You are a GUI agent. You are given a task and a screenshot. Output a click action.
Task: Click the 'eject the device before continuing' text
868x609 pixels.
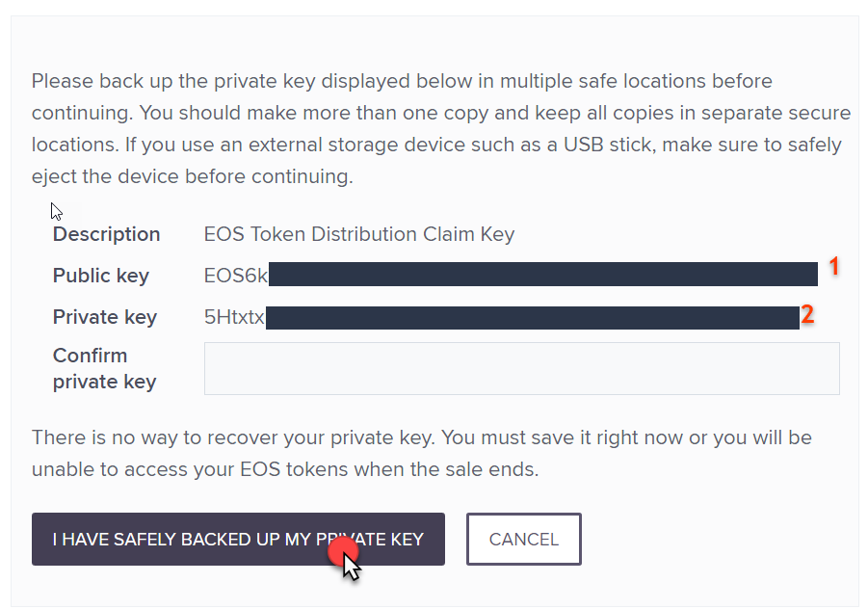pos(193,177)
